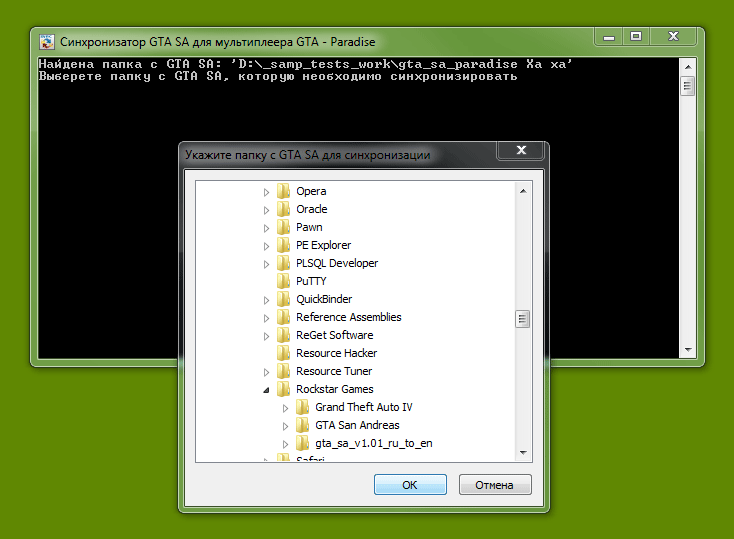The height and width of the screenshot is (539, 734).
Task: Click the Resource Tuner folder icon
Action: click(x=283, y=371)
